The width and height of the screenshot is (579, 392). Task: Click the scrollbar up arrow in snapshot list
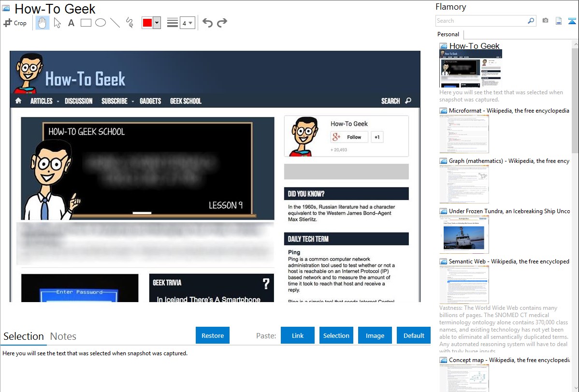[x=575, y=44]
